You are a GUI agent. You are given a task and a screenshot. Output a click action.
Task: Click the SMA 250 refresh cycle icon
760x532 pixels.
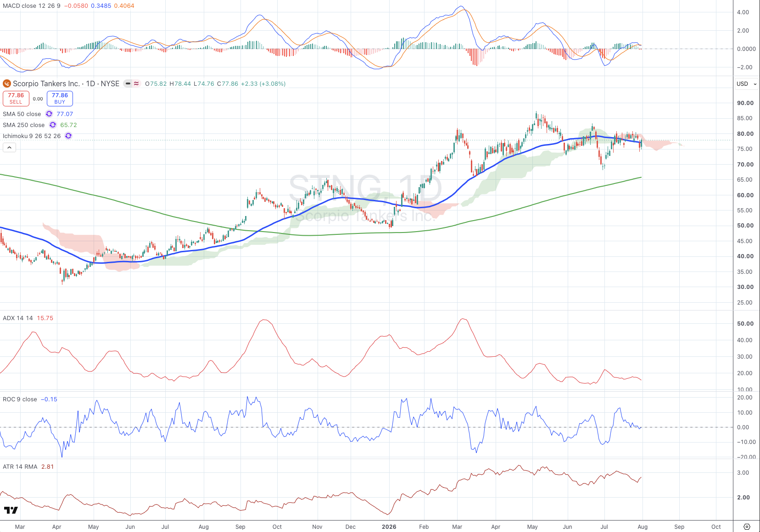point(53,125)
